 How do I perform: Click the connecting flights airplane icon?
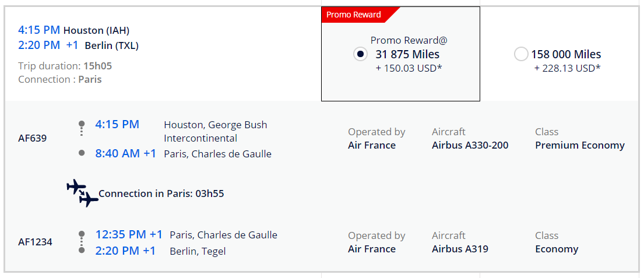(82, 193)
